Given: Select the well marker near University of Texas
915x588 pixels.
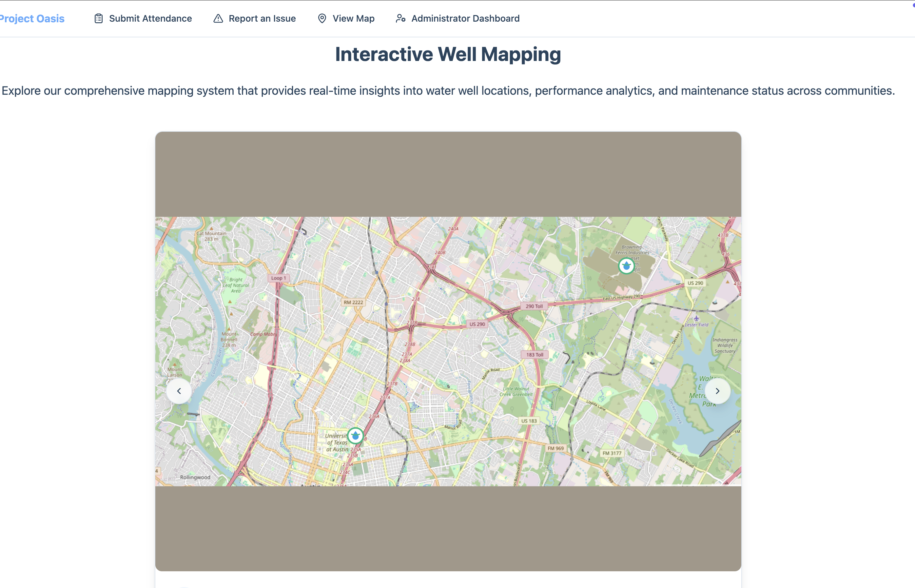Looking at the screenshot, I should [355, 435].
